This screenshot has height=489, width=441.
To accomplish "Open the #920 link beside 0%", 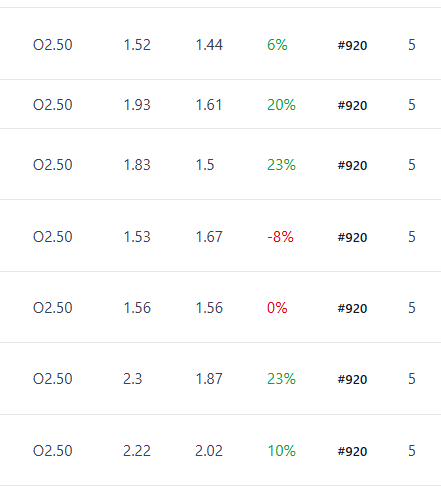I will 352,308.
